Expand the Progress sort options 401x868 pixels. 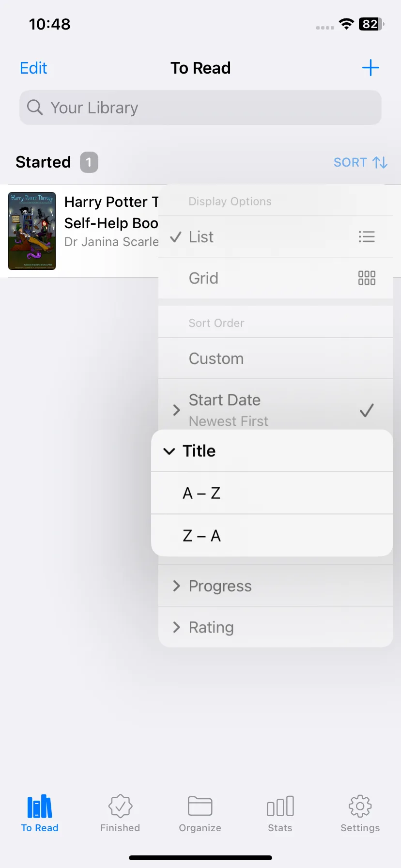(x=276, y=586)
